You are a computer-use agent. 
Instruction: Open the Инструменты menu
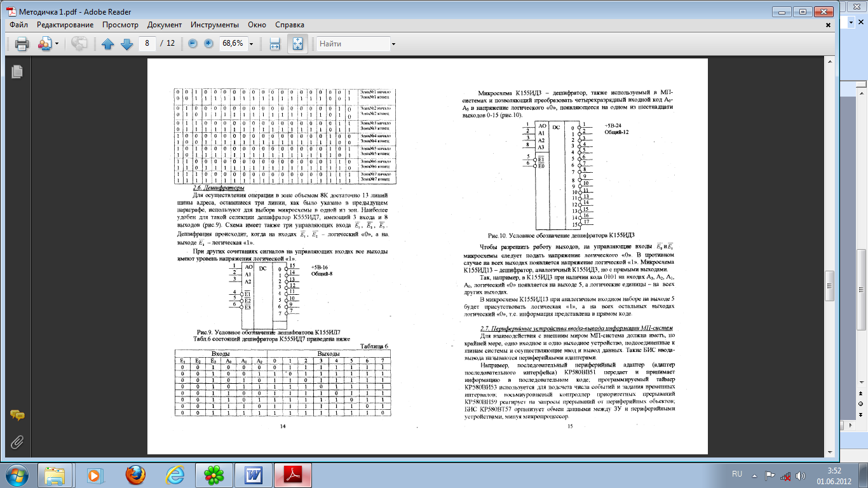[214, 25]
